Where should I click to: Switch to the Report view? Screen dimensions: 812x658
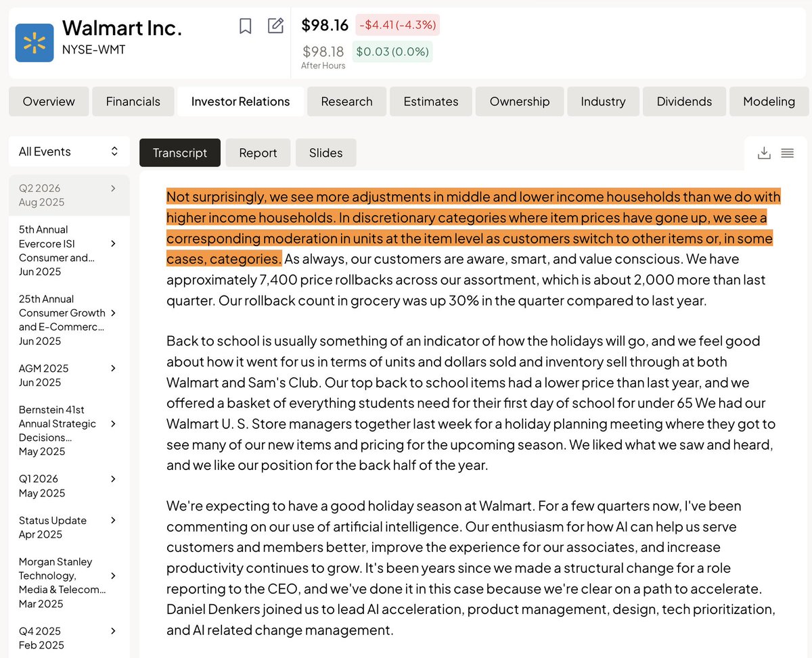[x=258, y=153]
